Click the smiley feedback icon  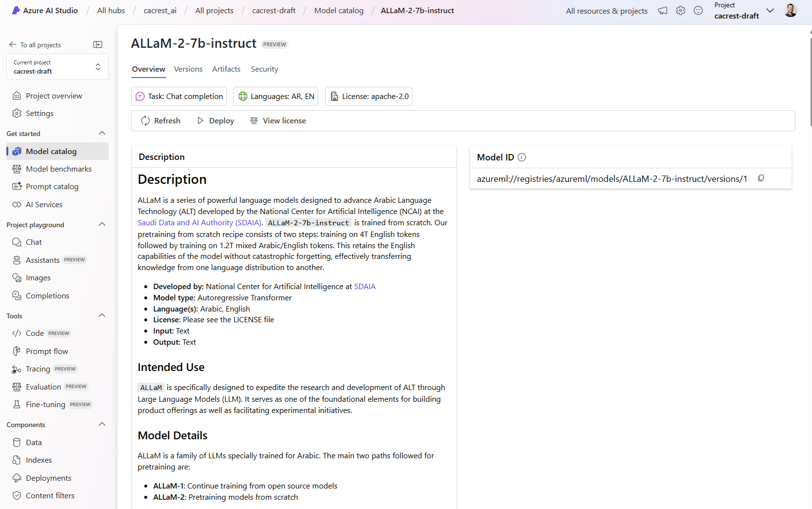pos(698,11)
